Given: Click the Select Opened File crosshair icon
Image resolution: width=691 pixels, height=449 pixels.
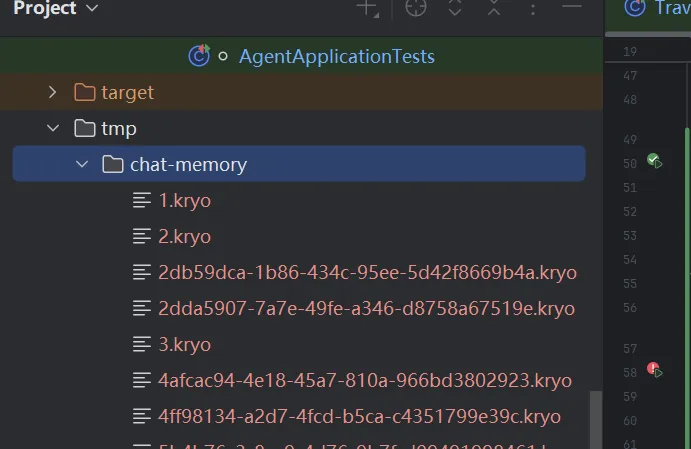Looking at the screenshot, I should coord(416,7).
